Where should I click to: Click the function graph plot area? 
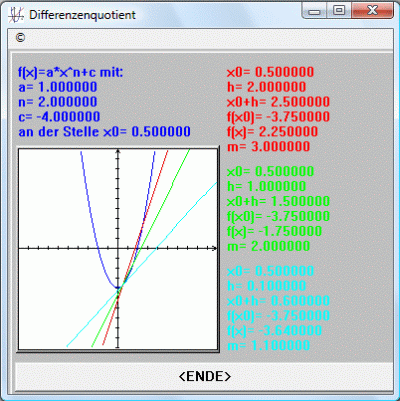tap(118, 249)
